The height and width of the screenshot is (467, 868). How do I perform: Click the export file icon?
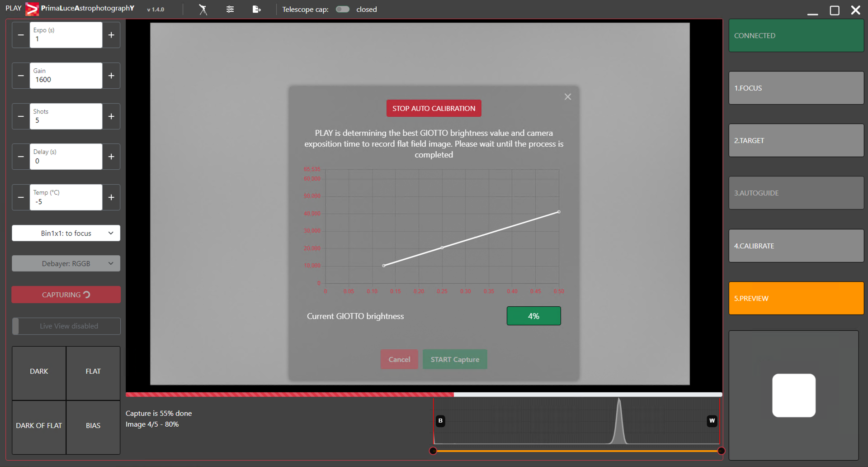(x=256, y=10)
